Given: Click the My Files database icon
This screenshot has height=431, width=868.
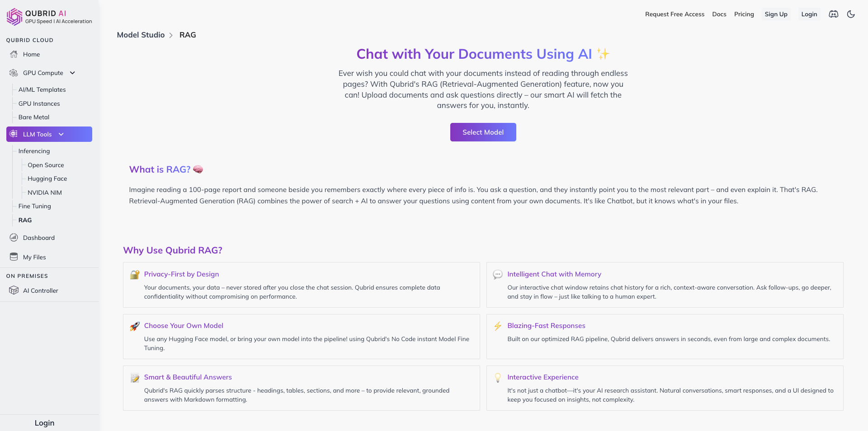Looking at the screenshot, I should pyautogui.click(x=14, y=257).
